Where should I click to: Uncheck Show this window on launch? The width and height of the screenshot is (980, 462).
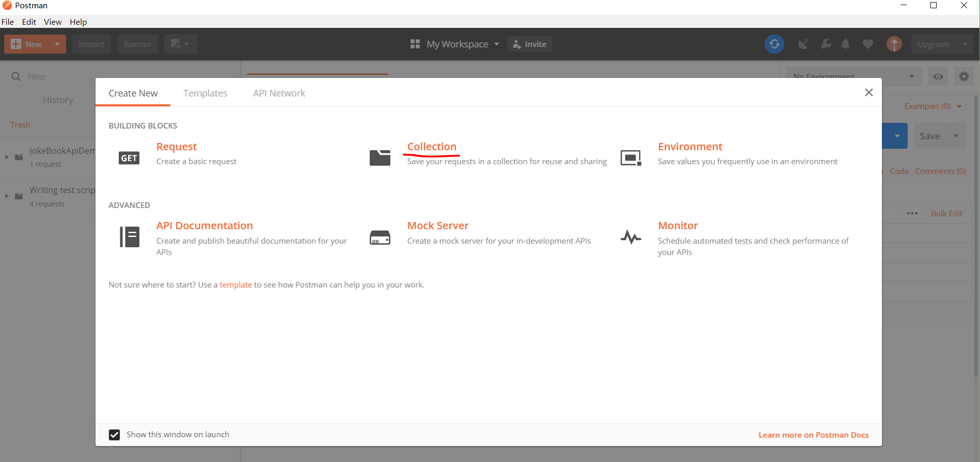pyautogui.click(x=115, y=435)
